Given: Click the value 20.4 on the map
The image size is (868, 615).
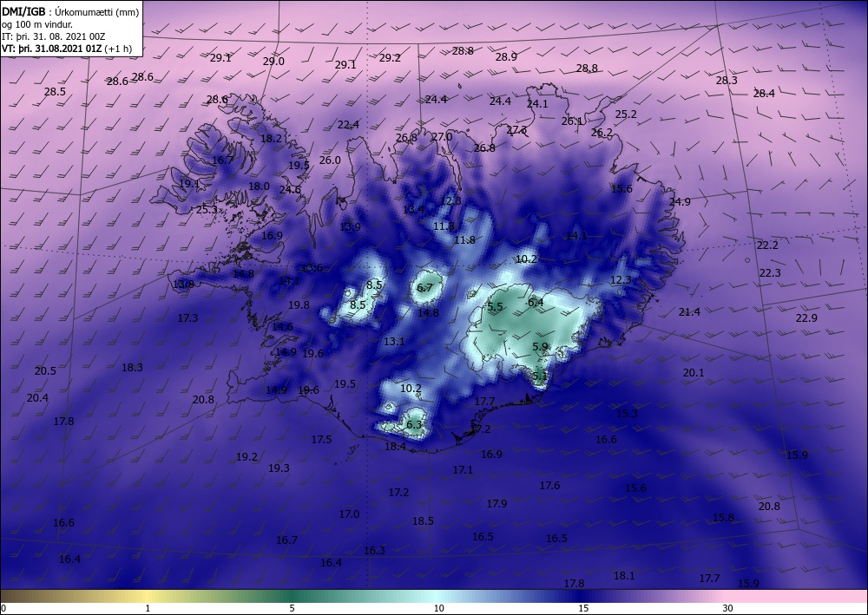Looking at the screenshot, I should [x=37, y=397].
